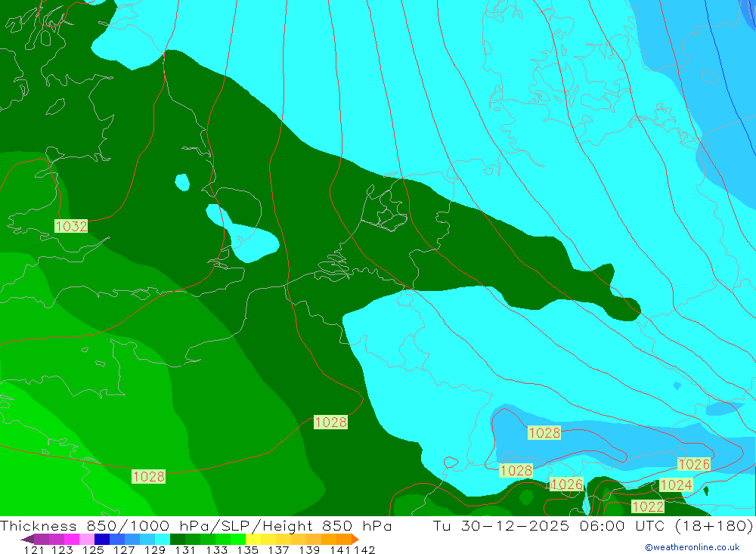The height and width of the screenshot is (554, 756).
Task: Click the 1026 label right of the lowest 1028
Action: point(566,484)
